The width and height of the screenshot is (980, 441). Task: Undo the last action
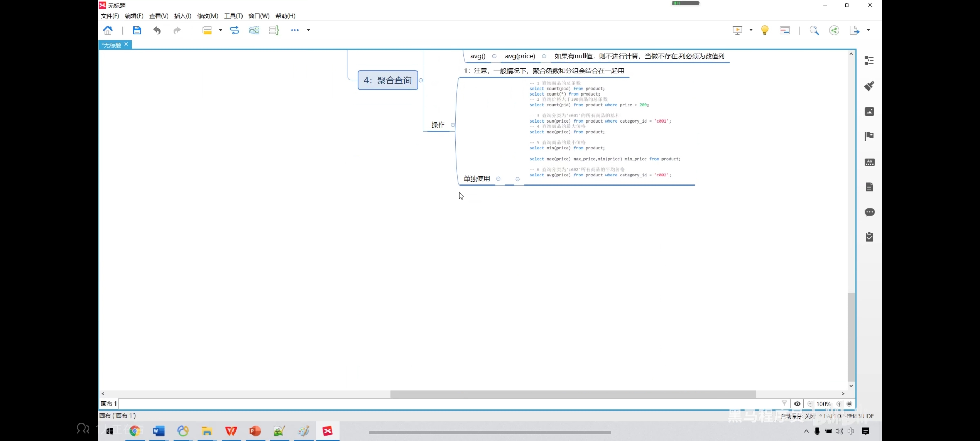click(x=157, y=30)
